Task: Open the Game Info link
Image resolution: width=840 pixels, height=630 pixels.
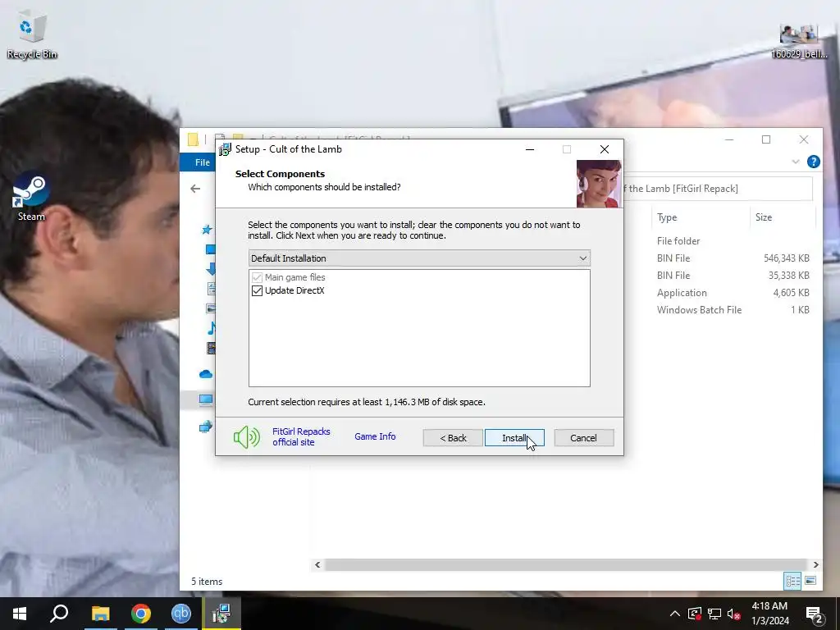Action: click(375, 436)
